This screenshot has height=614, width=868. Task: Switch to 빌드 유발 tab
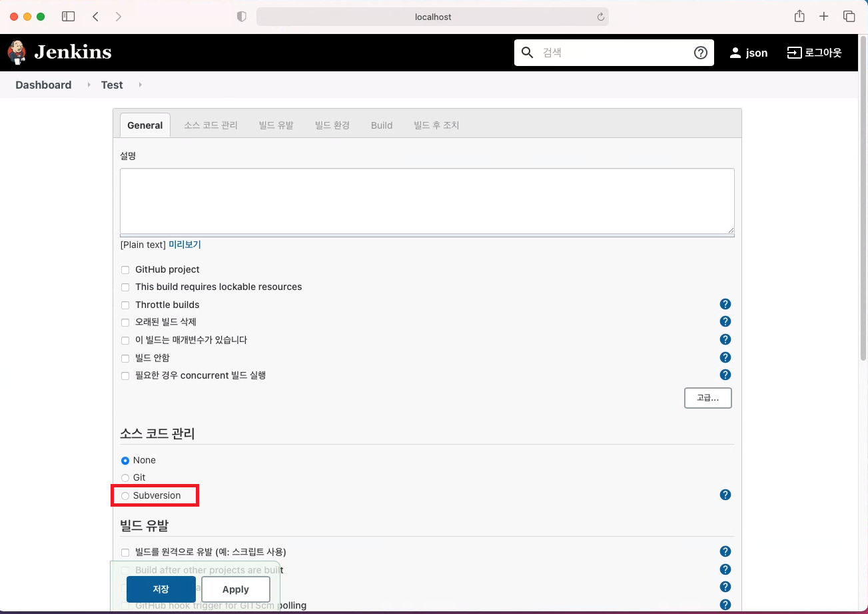[x=276, y=125]
